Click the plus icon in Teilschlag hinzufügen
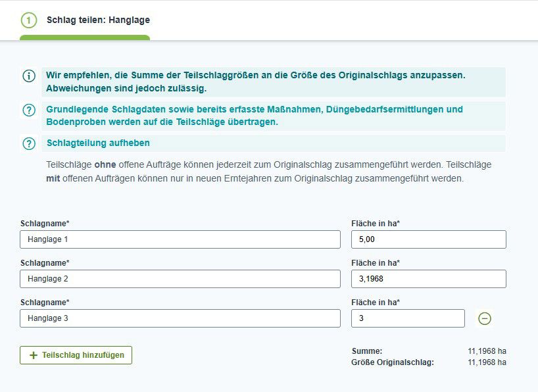 (34, 355)
